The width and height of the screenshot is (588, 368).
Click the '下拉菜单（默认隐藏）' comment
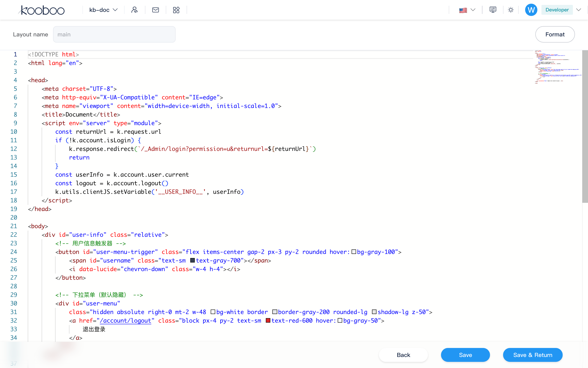point(99,295)
